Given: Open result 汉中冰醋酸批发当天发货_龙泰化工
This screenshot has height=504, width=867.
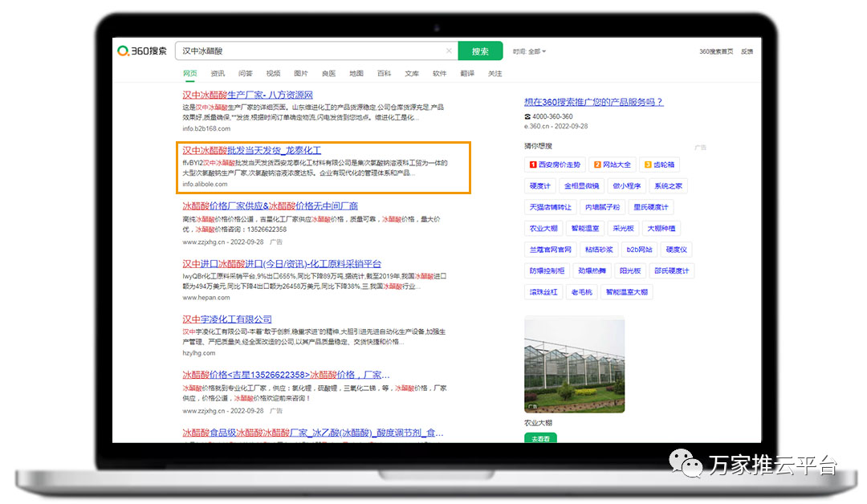Looking at the screenshot, I should (x=251, y=150).
